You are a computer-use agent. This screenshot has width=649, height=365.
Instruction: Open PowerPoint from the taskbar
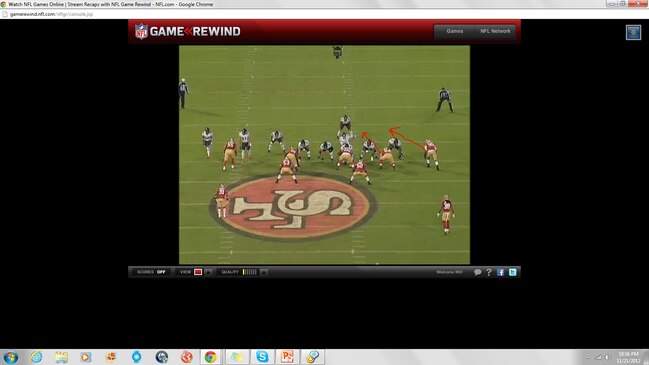coord(287,356)
